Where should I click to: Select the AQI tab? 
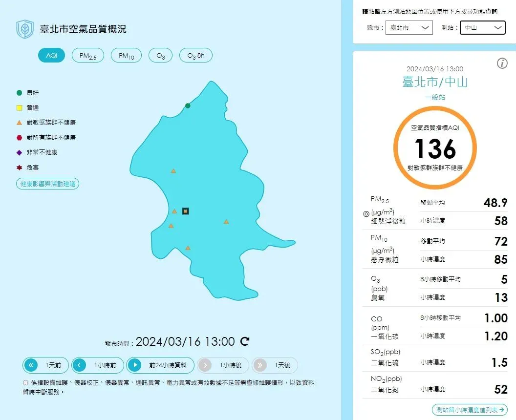click(52, 55)
